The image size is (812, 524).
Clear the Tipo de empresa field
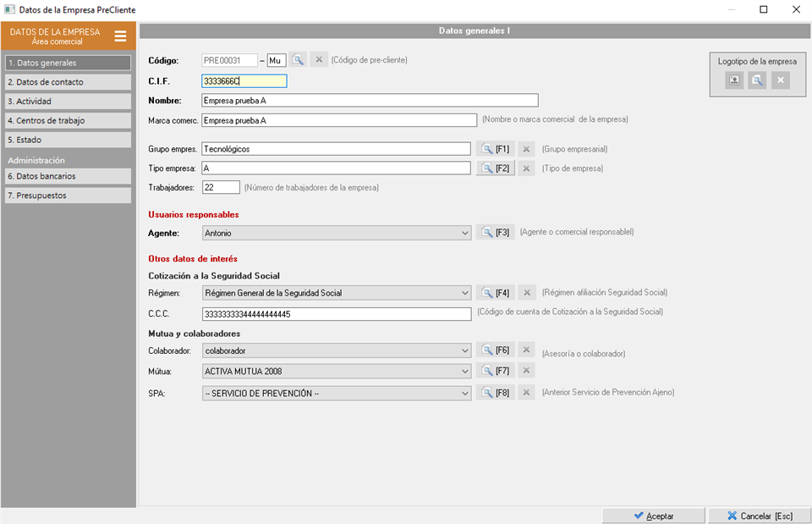coord(526,168)
